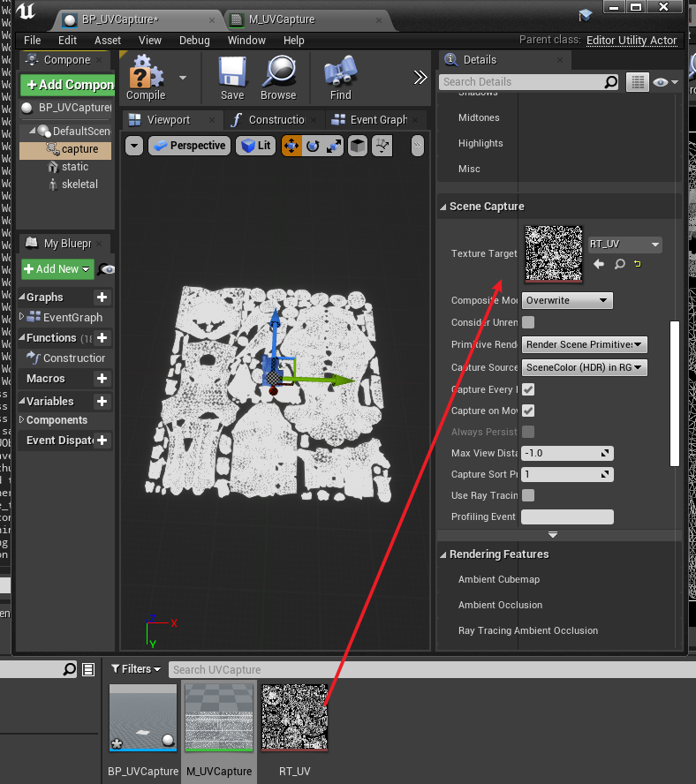This screenshot has height=784, width=696.
Task: Select the translate gizmo tool in viewport
Action: tap(291, 146)
